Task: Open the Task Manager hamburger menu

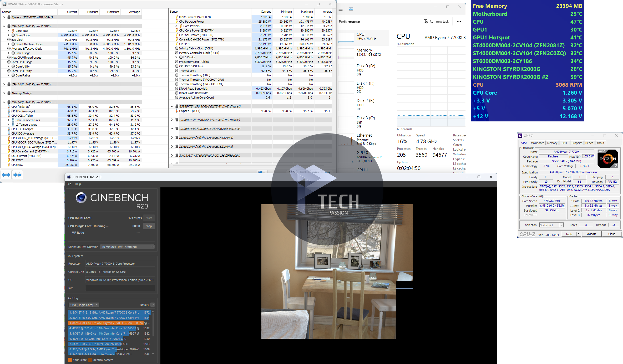Action: pyautogui.click(x=341, y=9)
